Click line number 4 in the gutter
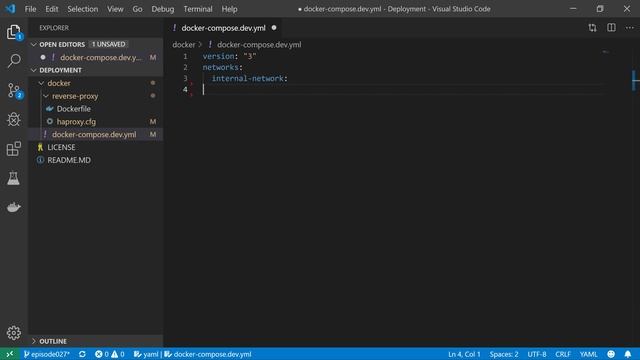 [185, 89]
